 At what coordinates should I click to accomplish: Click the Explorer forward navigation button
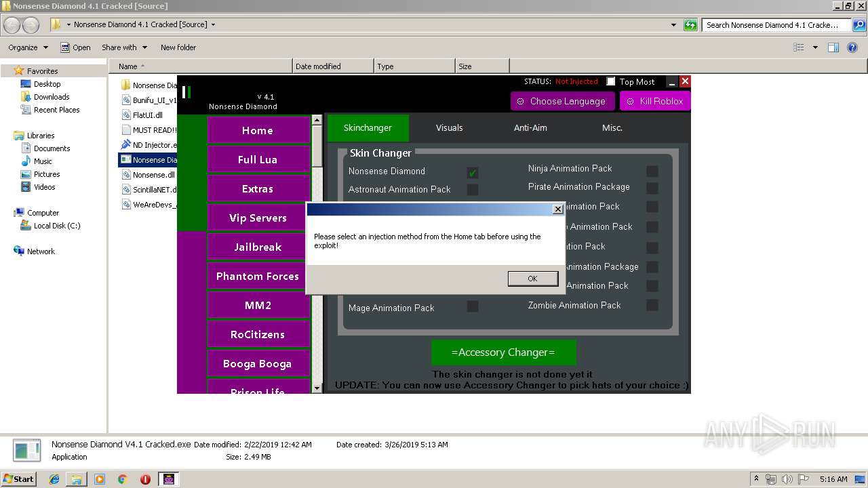point(31,25)
